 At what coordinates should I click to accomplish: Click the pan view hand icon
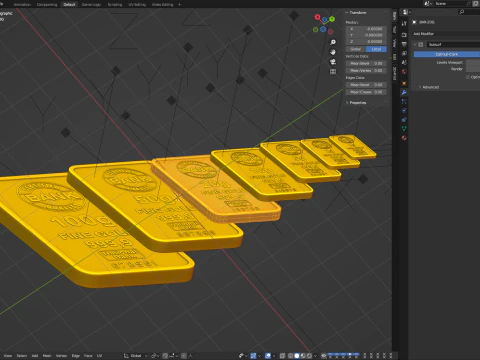pos(333,52)
